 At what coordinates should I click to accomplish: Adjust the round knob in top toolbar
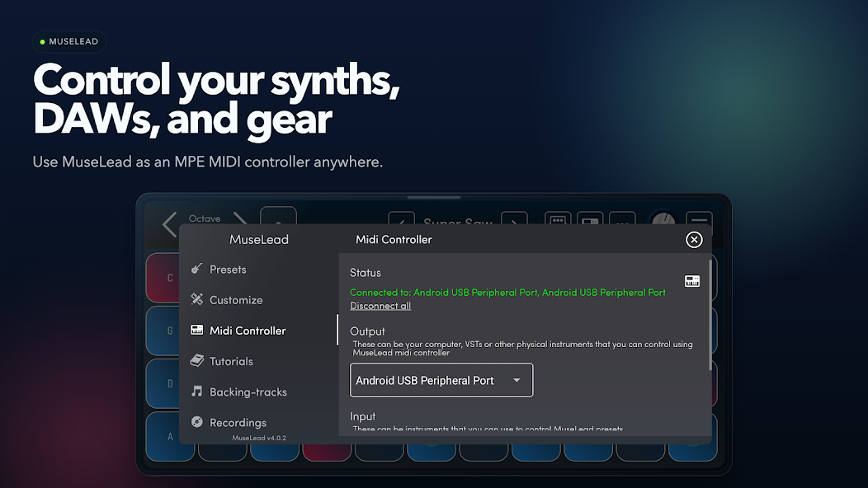[663, 221]
